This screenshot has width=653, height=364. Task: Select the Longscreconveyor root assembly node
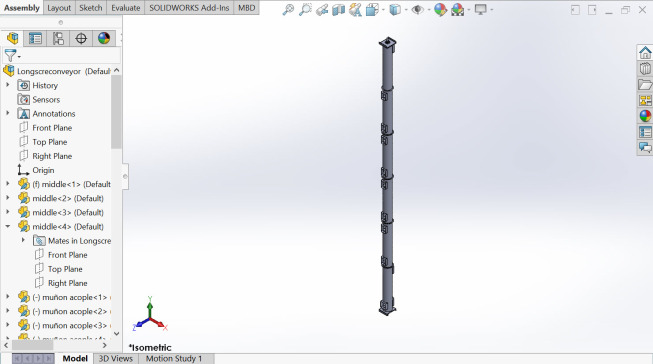point(57,71)
